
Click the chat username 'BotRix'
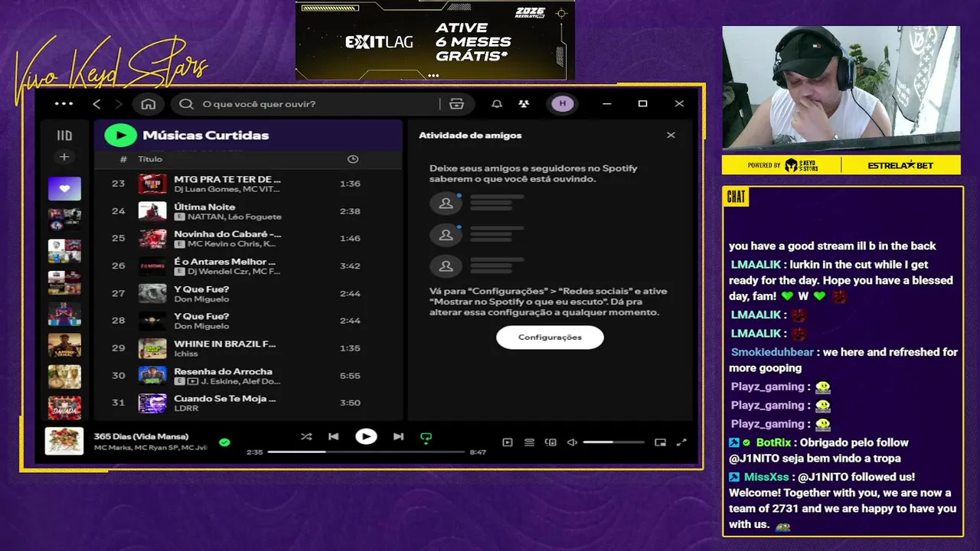point(773,442)
